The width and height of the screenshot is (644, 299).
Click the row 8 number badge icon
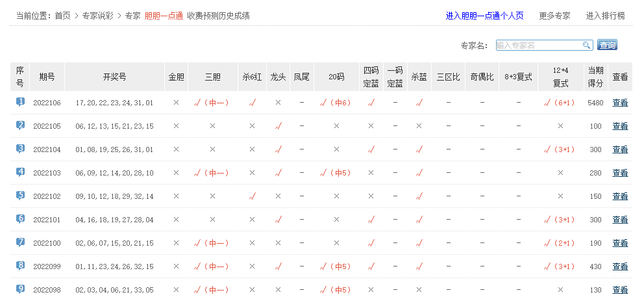tap(20, 266)
